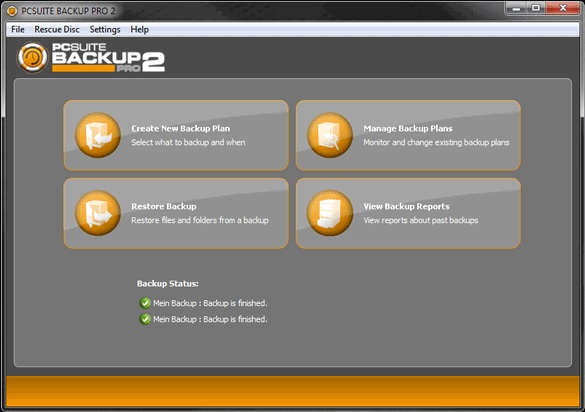
Task: Open the File menu
Action: pos(18,29)
